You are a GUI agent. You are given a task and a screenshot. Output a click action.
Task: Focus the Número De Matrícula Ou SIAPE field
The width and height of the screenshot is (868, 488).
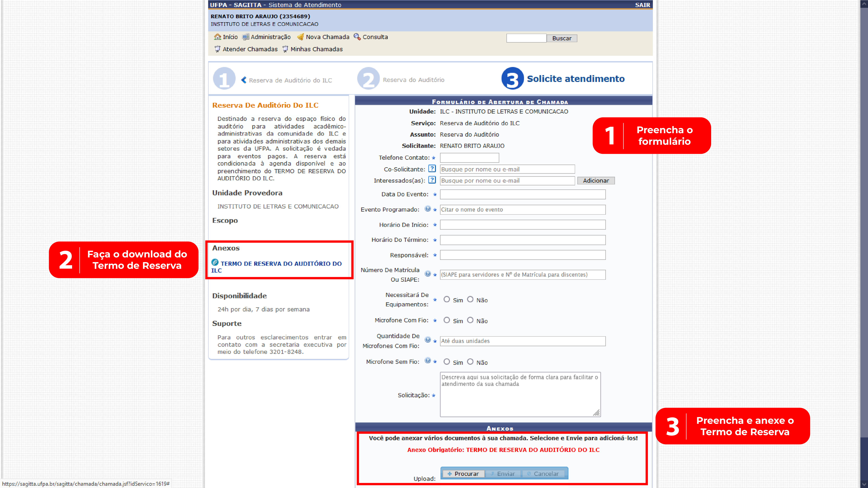(x=523, y=274)
